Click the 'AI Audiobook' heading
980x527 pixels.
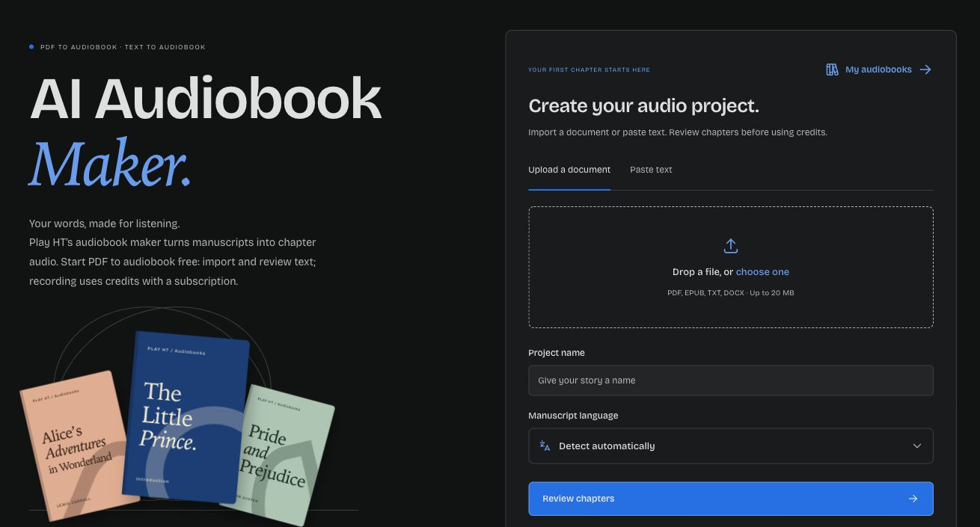[x=206, y=99]
